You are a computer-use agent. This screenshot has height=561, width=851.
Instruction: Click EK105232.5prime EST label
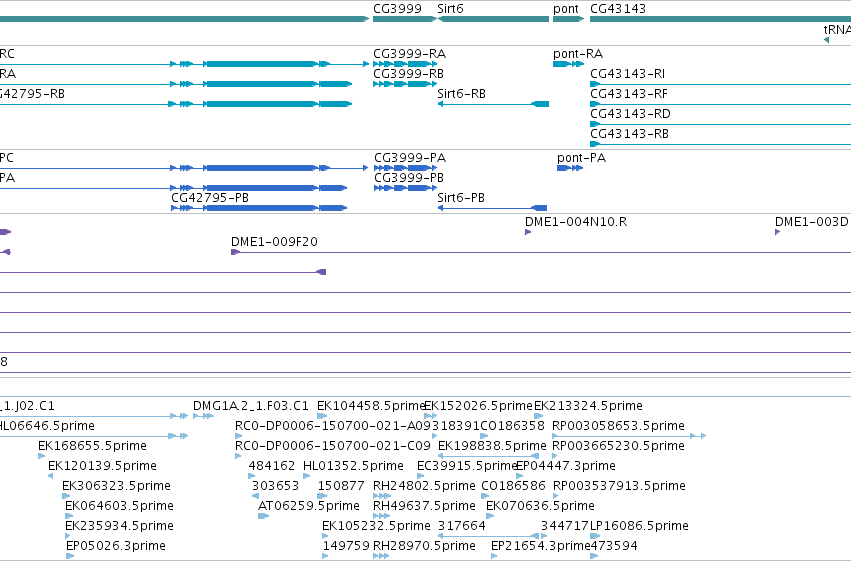(x=376, y=526)
